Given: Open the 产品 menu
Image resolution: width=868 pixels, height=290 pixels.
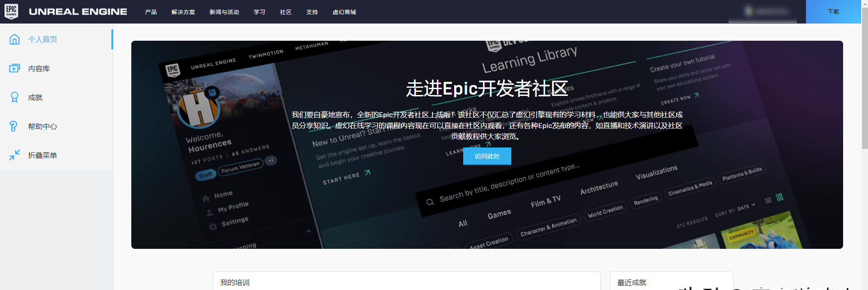Looking at the screenshot, I should point(151,12).
